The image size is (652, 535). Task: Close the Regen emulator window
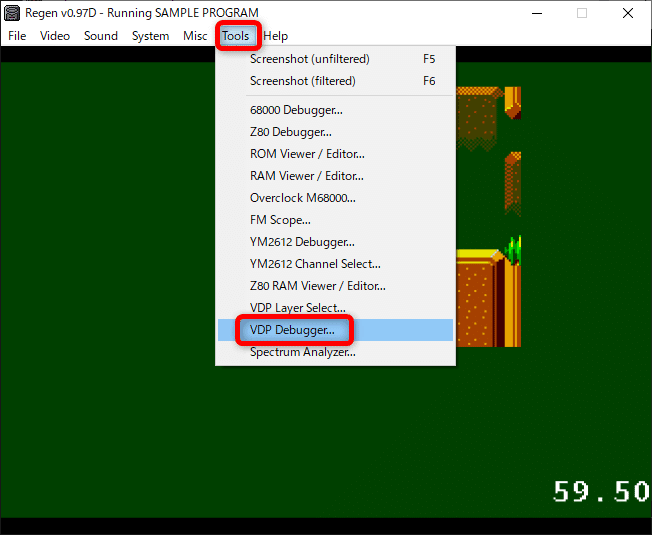(628, 13)
